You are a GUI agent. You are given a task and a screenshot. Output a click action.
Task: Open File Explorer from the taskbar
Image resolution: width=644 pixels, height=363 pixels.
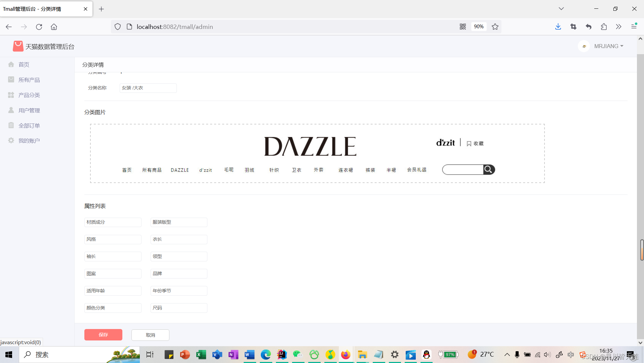(362, 355)
